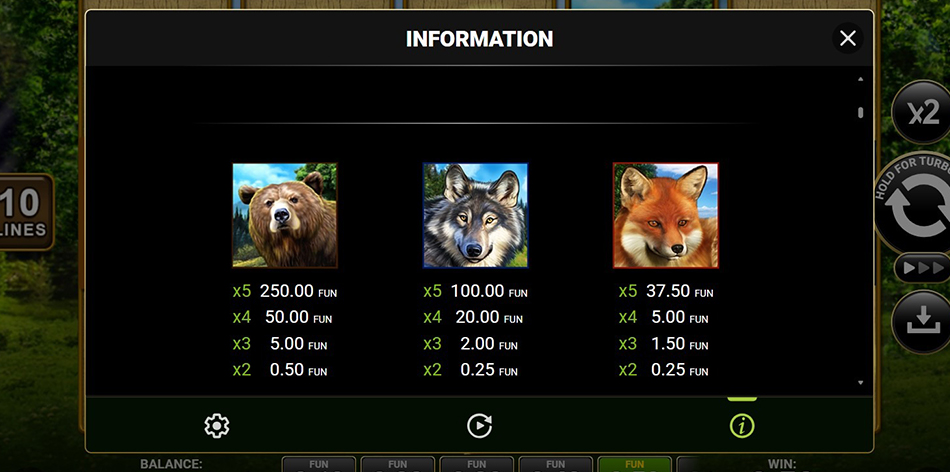The height and width of the screenshot is (472, 950).
Task: Open the autoplay tab icon
Action: [x=479, y=426]
